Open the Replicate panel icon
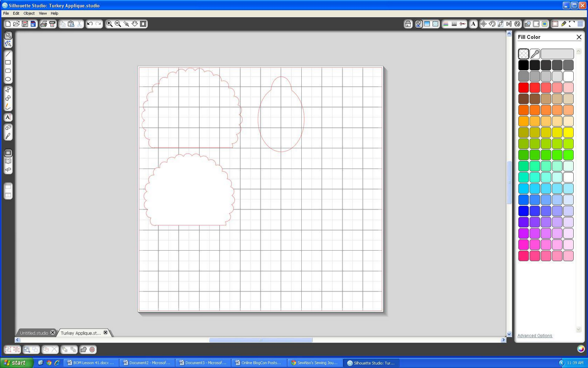This screenshot has width=588, height=368. tap(517, 24)
